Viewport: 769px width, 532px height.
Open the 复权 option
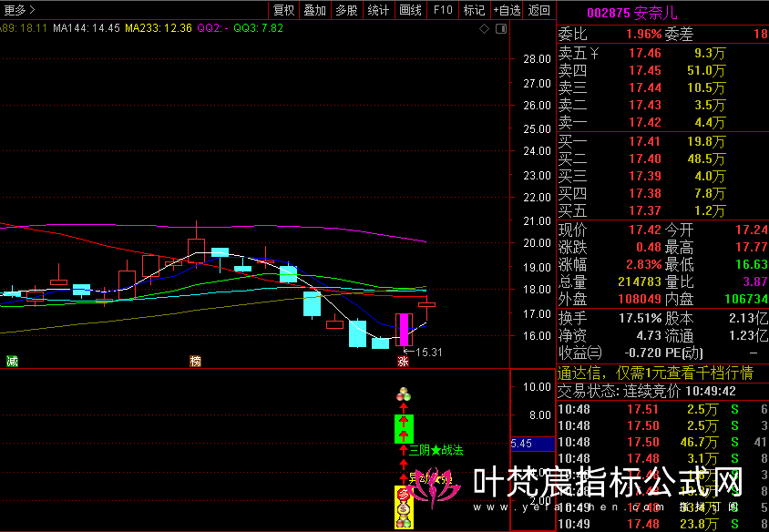click(283, 10)
